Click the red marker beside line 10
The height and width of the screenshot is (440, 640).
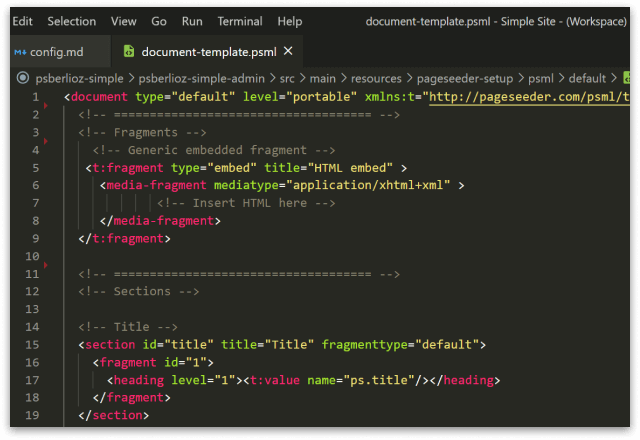pos(45,265)
